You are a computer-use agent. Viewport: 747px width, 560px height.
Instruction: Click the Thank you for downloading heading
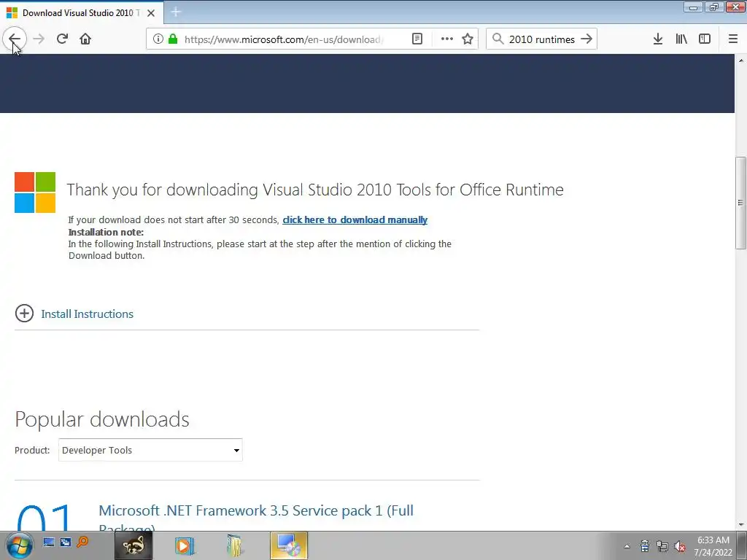tap(315, 190)
